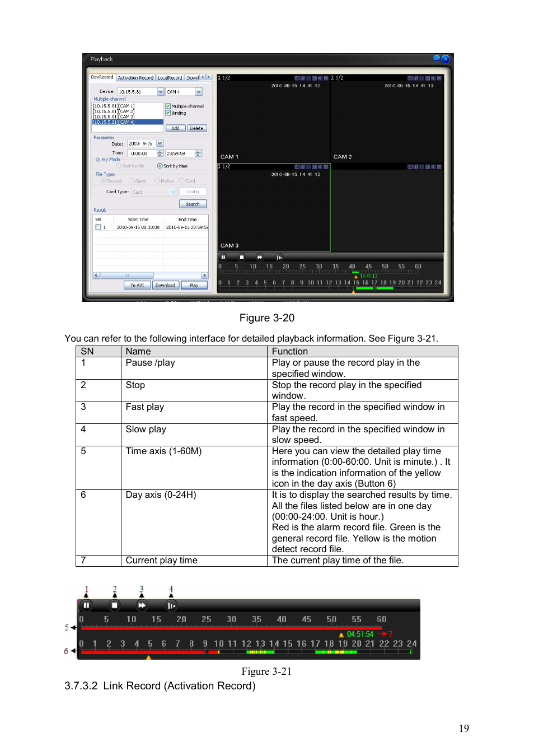The width and height of the screenshot is (534, 756).
Task: Switch to LocalRecord tab
Action: coord(170,78)
